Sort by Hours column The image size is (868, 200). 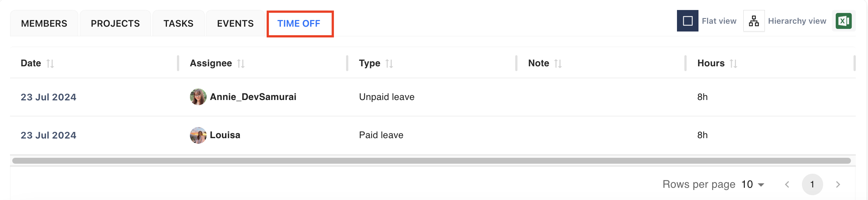(x=733, y=64)
